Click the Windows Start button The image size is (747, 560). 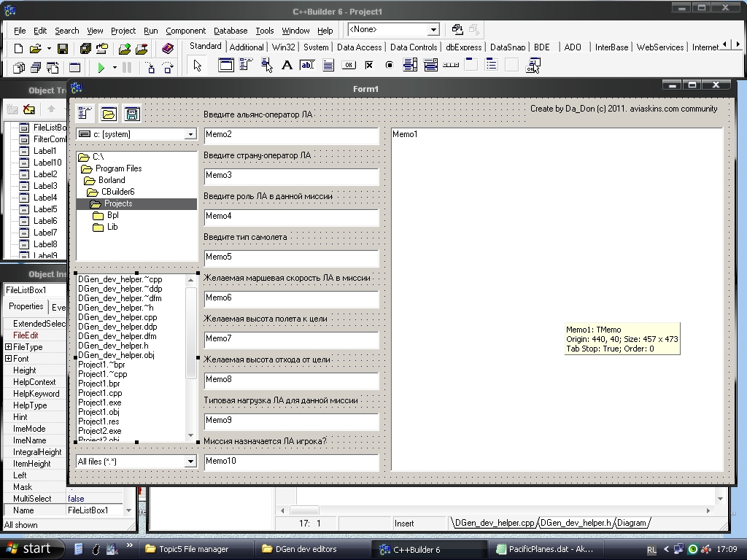(x=28, y=549)
